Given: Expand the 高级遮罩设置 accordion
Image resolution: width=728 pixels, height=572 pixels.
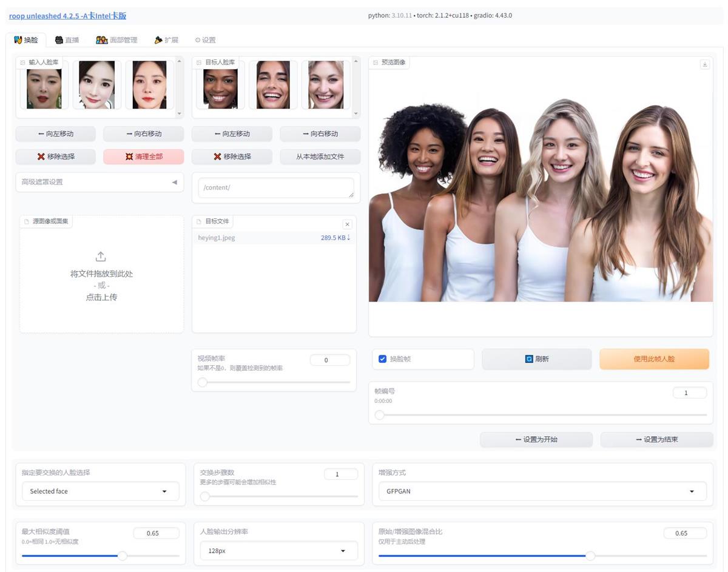Looking at the screenshot, I should (99, 182).
